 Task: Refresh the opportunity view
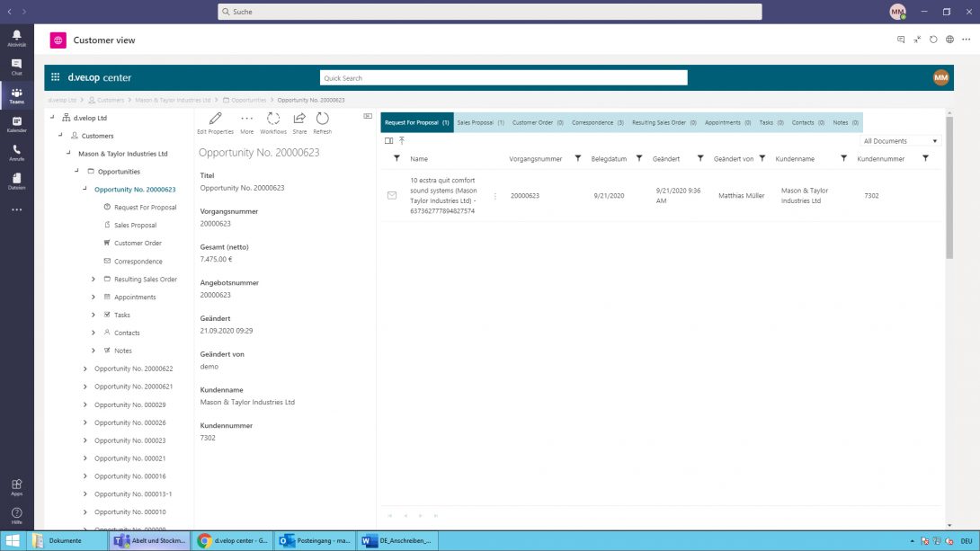[323, 123]
